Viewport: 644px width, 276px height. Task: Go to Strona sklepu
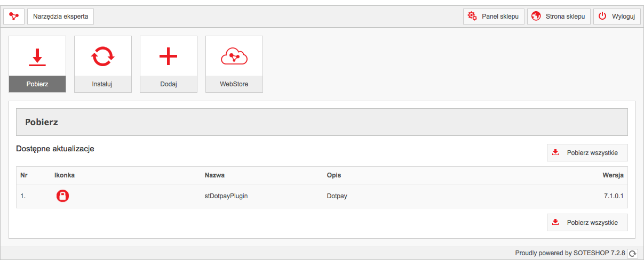click(x=559, y=17)
